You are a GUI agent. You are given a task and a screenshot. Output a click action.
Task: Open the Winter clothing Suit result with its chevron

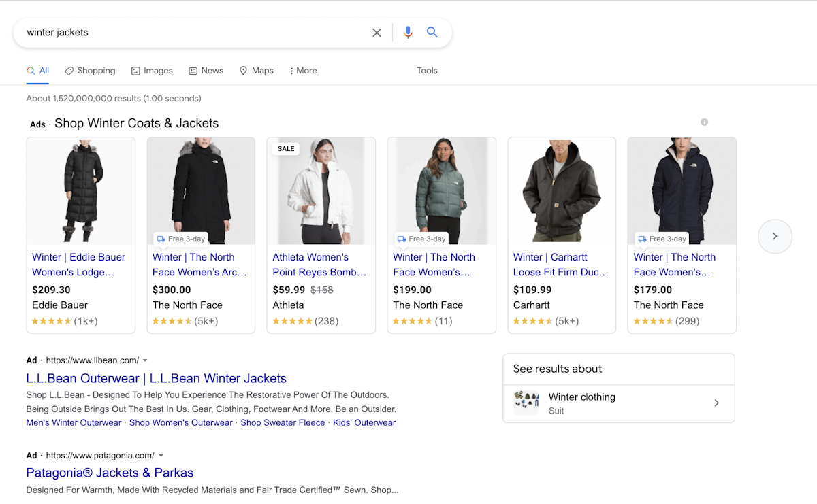click(x=716, y=403)
